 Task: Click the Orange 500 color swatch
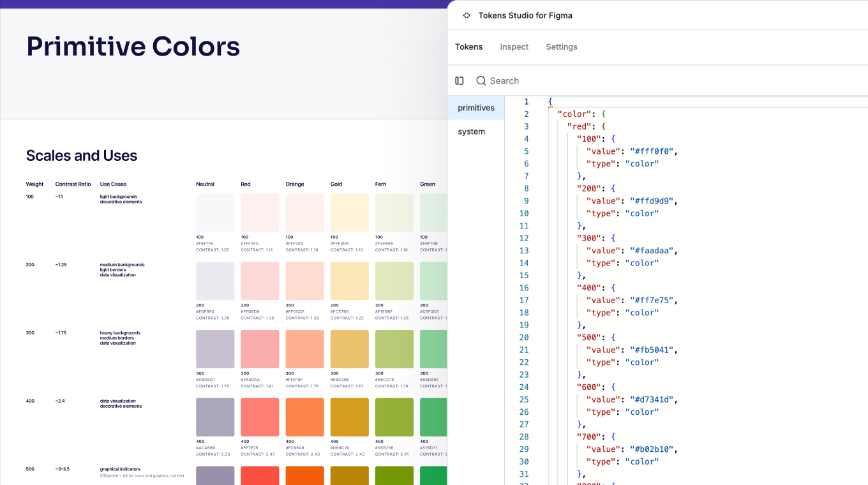(304, 475)
